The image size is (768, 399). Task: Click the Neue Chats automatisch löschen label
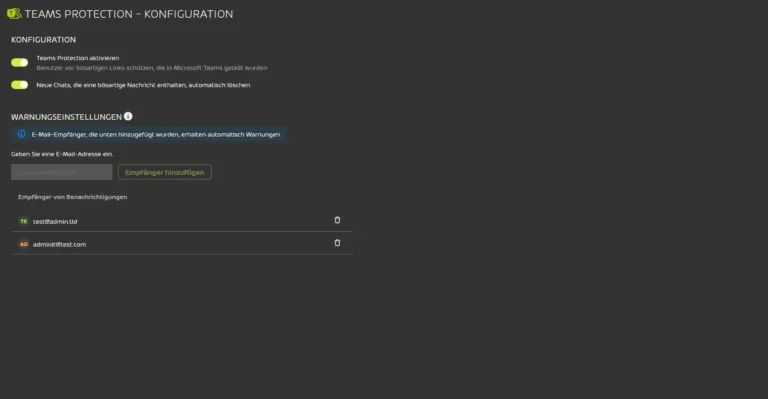tap(143, 85)
